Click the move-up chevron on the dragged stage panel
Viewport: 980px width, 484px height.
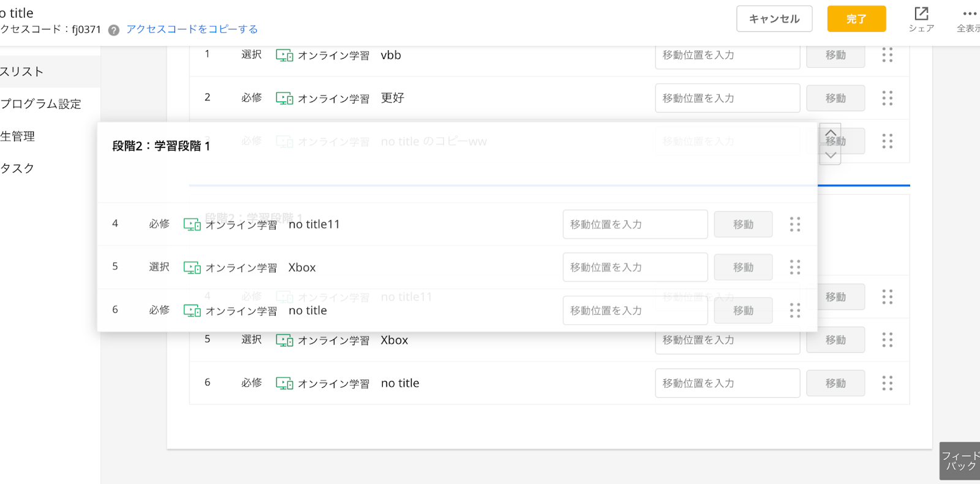(x=831, y=133)
